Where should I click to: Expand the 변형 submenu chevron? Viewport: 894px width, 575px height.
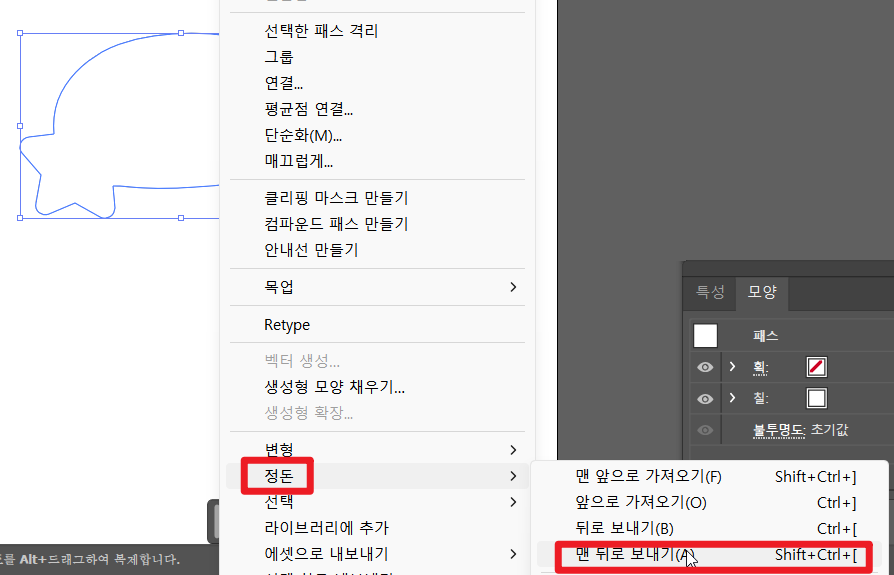click(x=513, y=450)
